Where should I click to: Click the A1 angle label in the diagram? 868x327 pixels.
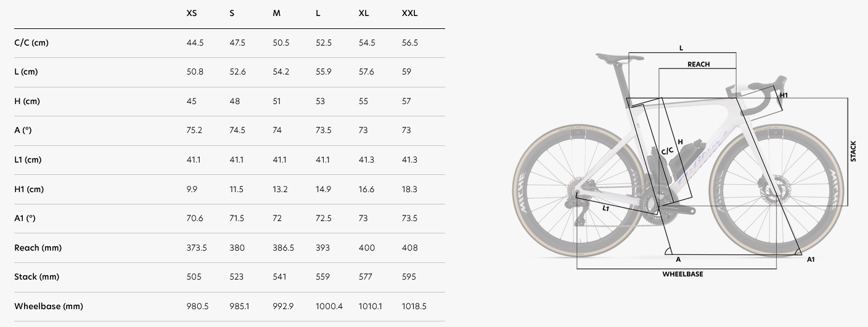click(x=811, y=260)
